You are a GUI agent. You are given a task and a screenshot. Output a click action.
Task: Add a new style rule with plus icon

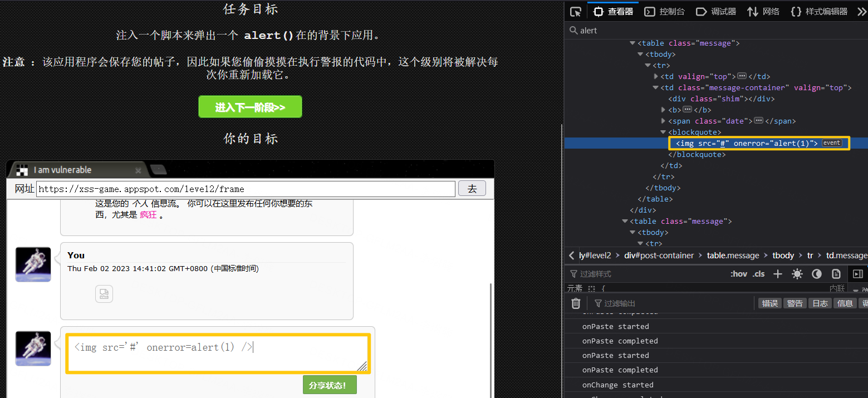778,274
